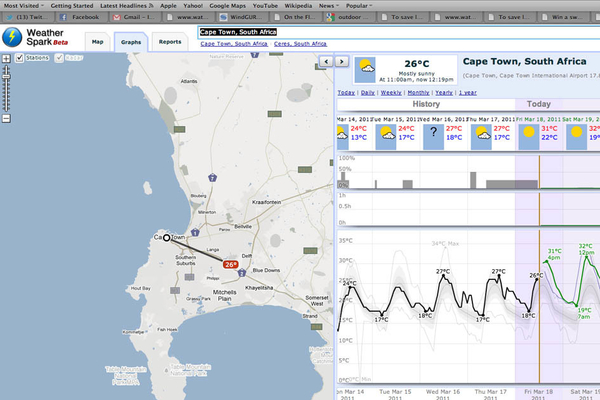Click the map zoom in plus button
The height and width of the screenshot is (400, 600).
(x=6, y=59)
